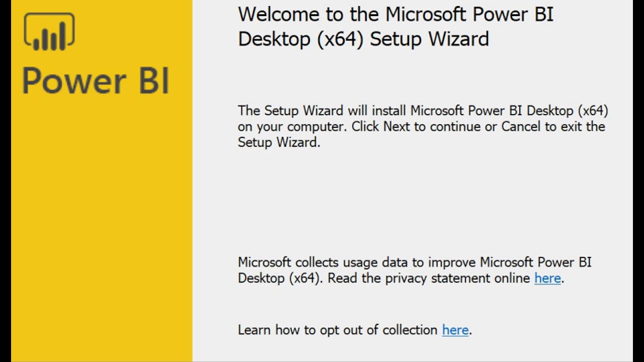Click "Setup Wizard." ending the install description
Screen dimensions: 644x362
(279, 142)
